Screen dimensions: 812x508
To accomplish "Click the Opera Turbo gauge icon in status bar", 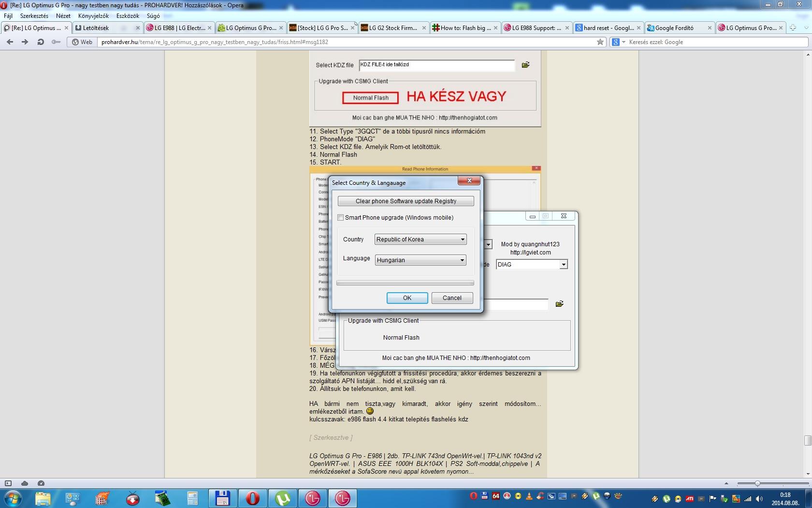I will [41, 483].
